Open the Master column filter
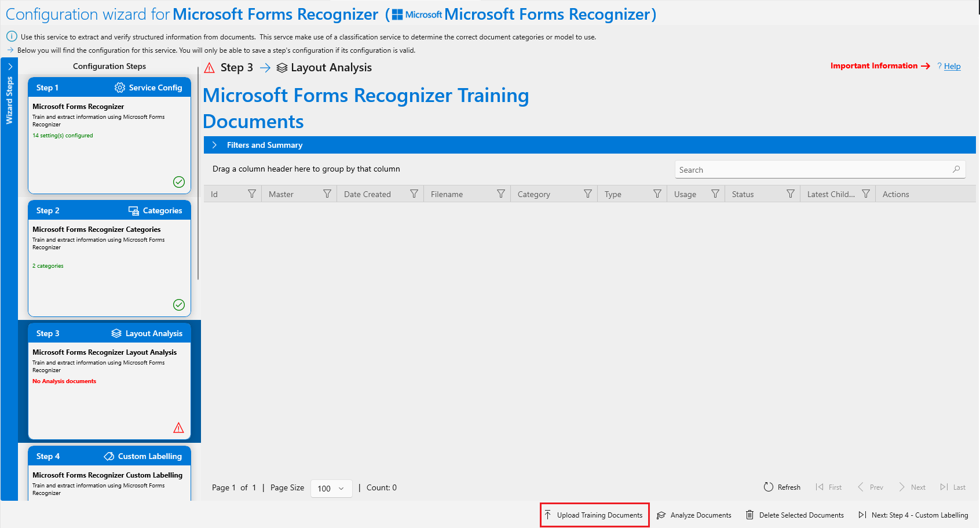 pos(327,194)
